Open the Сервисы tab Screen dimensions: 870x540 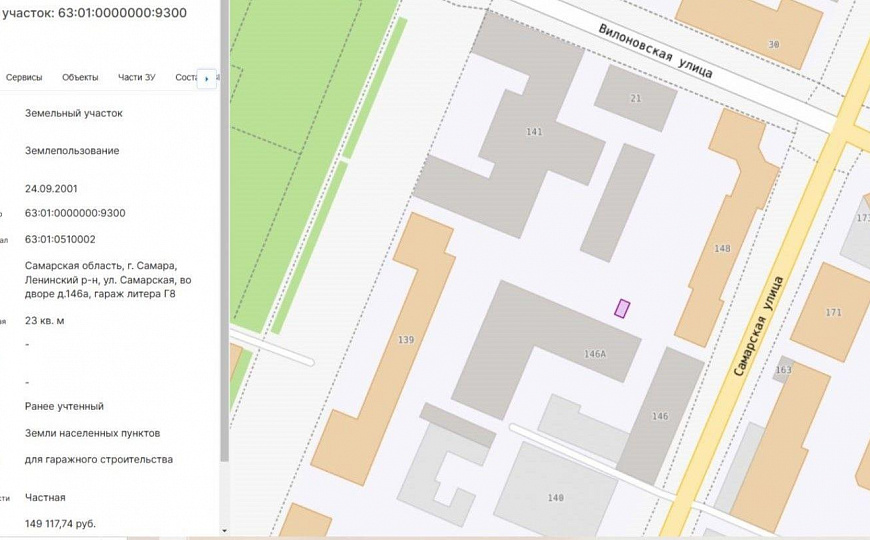(x=24, y=78)
